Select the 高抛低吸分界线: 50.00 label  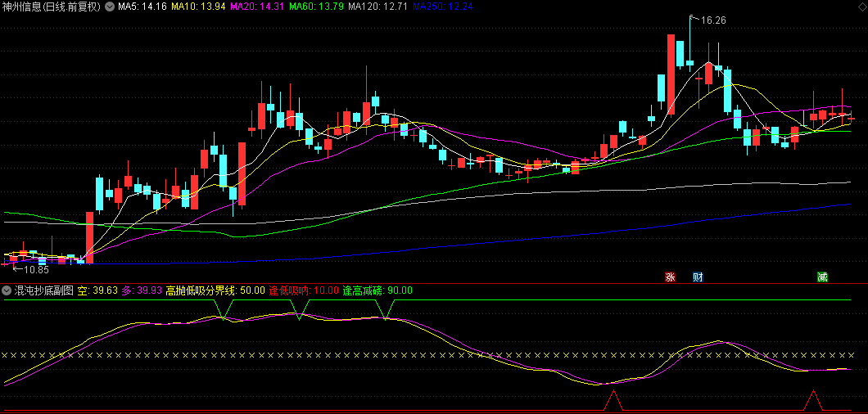point(215,290)
